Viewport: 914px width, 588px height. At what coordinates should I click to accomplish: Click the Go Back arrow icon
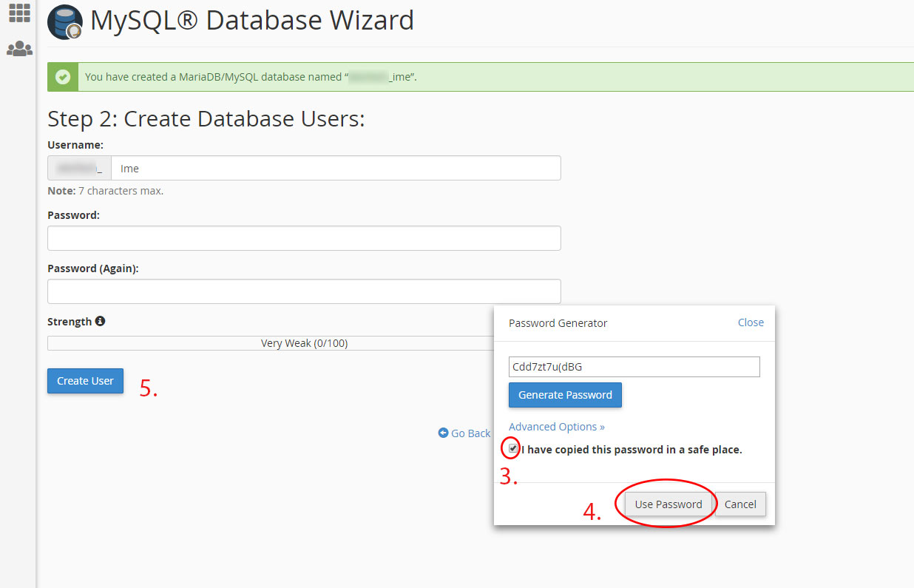point(443,433)
